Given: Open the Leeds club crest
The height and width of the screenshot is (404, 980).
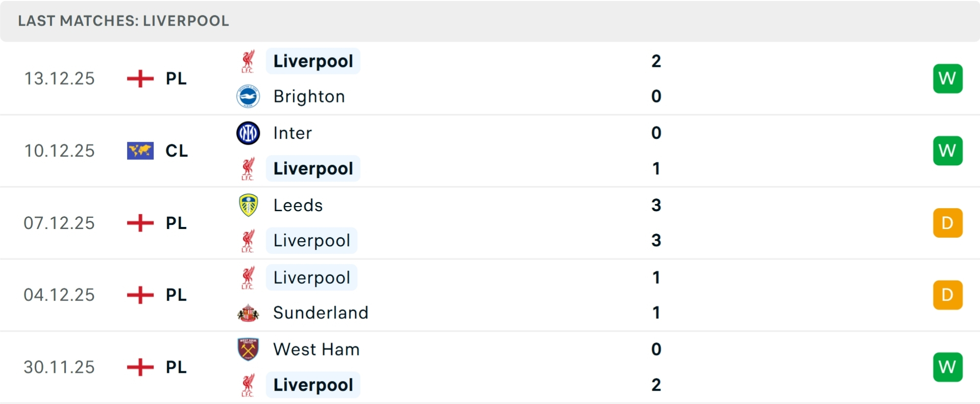Looking at the screenshot, I should 249,205.
